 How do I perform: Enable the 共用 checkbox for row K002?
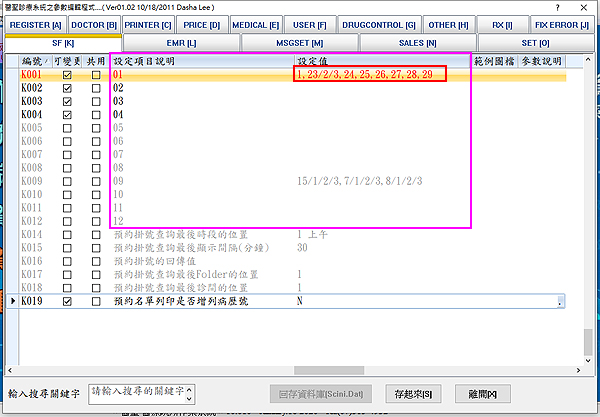[95, 88]
